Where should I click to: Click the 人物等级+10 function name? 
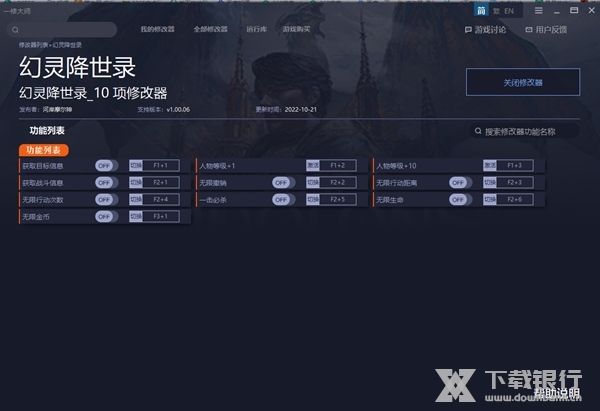coord(396,166)
